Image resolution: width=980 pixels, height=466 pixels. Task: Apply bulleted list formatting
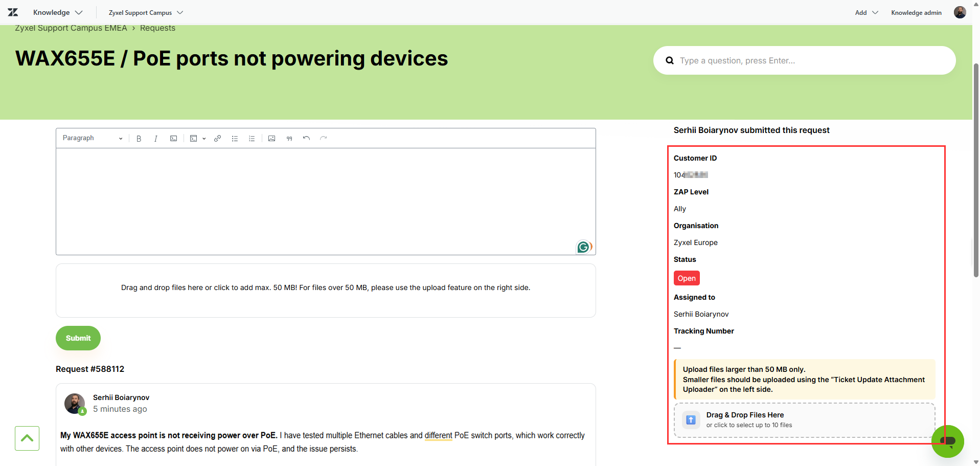(x=235, y=139)
